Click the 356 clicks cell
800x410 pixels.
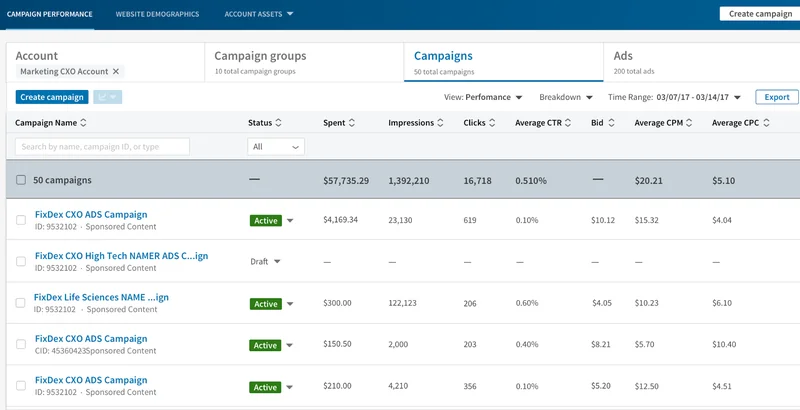(x=470, y=386)
